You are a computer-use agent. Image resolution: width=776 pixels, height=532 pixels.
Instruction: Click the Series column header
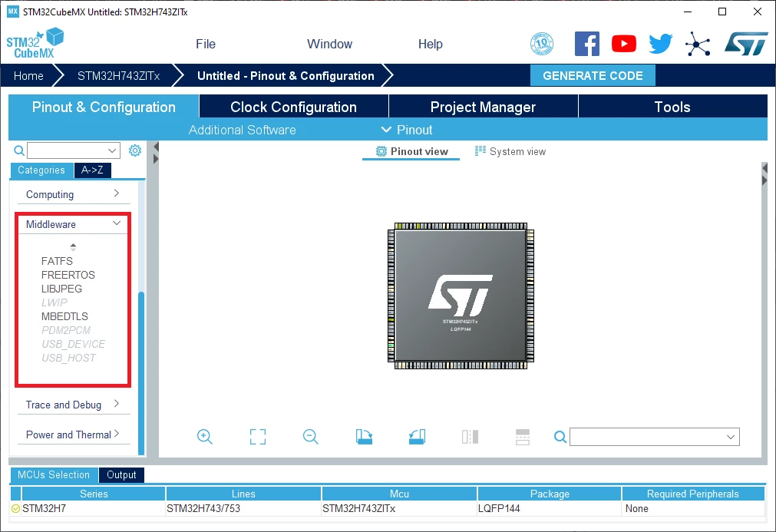point(94,494)
